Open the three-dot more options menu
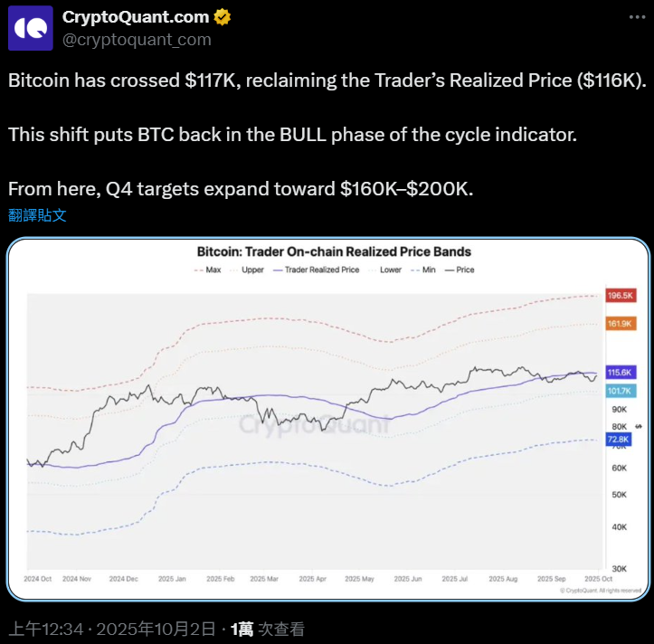The image size is (654, 644). [x=631, y=17]
